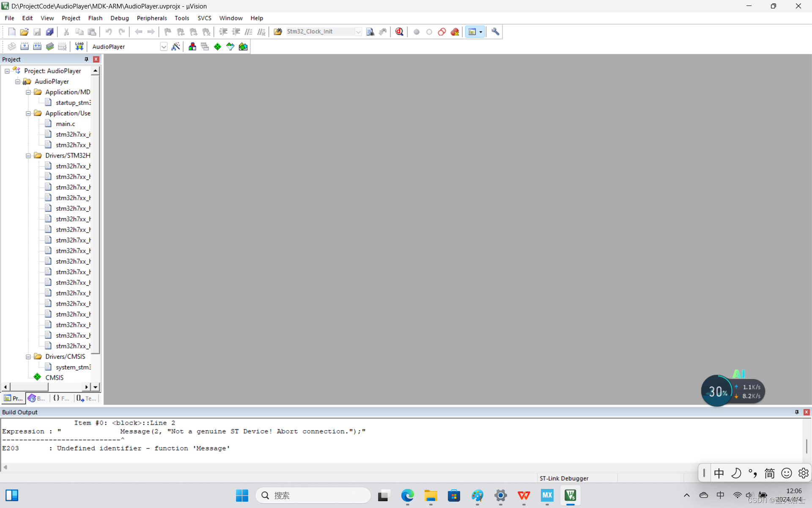
Task: Click the Open file toolbar icon
Action: [24, 32]
